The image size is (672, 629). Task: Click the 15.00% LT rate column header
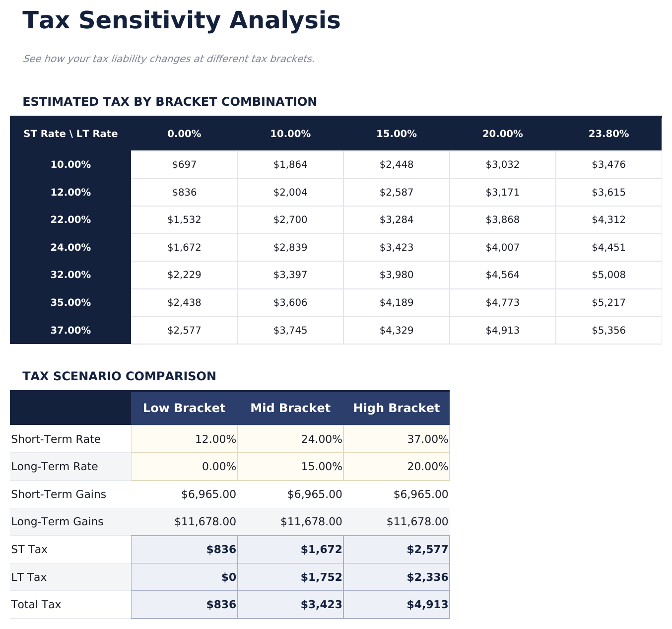[396, 134]
